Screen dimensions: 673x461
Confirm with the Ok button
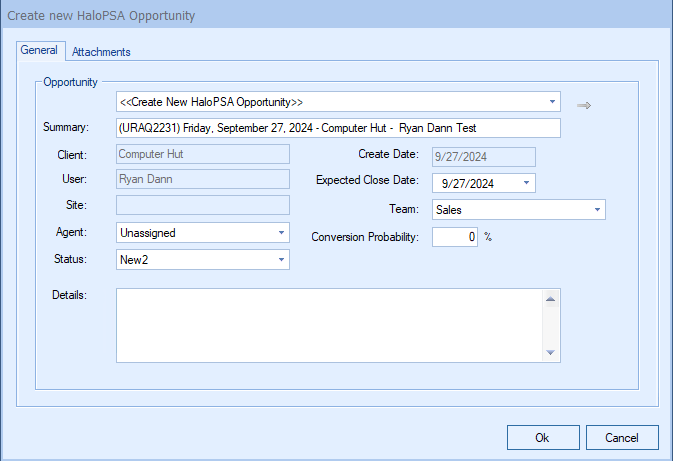(x=543, y=437)
